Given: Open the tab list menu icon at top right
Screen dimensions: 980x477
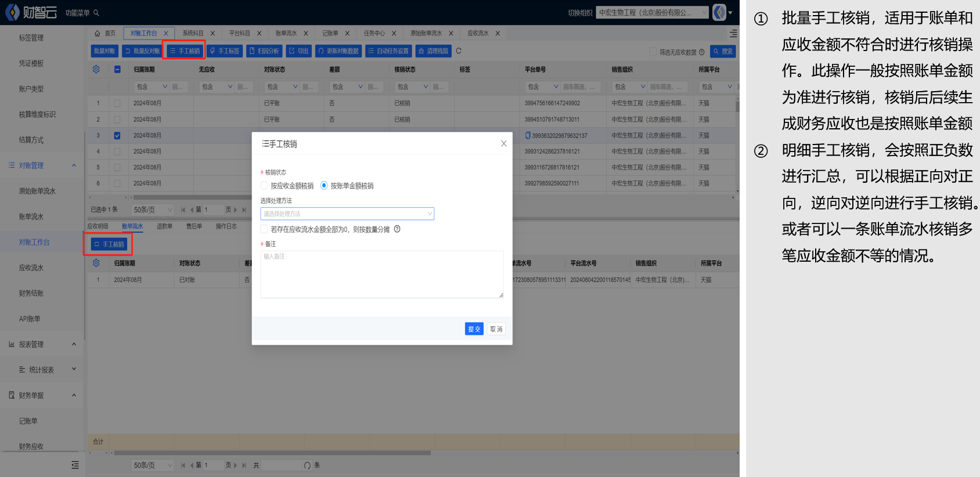Looking at the screenshot, I should (733, 34).
